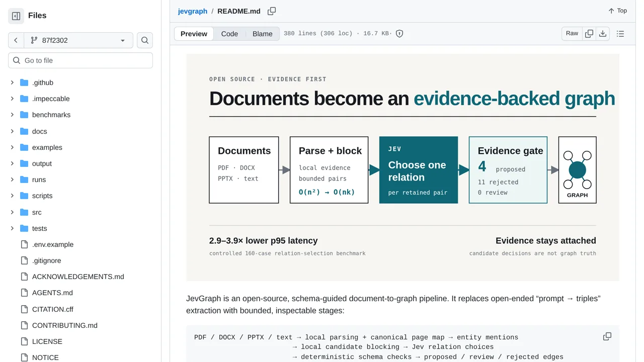Screen dimensions: 644x362
Task: Click the shield security icon beside file size
Action: pos(399,34)
